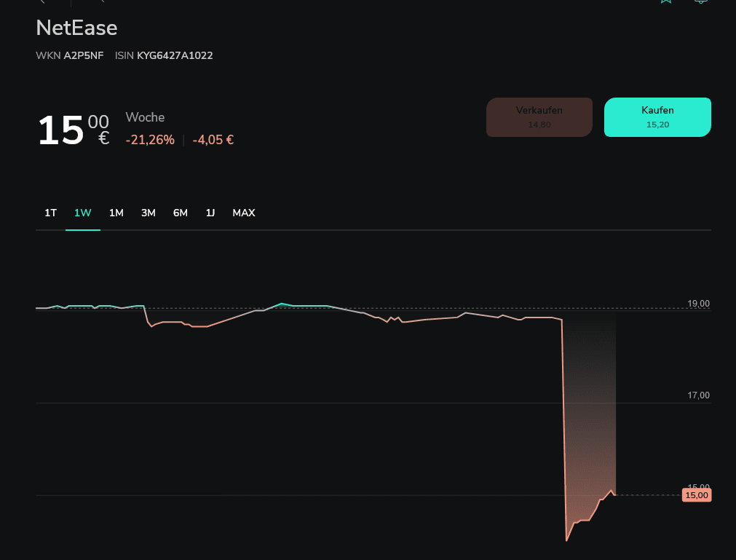Click the Kaufen buy button

point(657,117)
